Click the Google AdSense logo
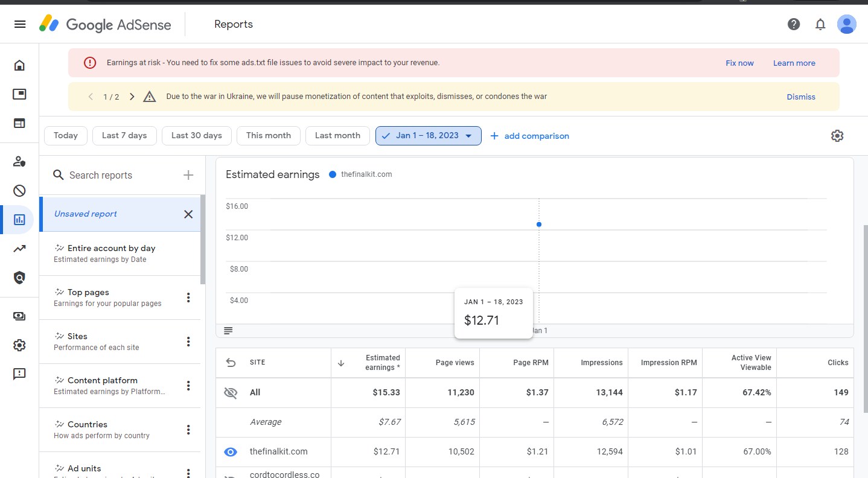Image resolution: width=868 pixels, height=478 pixels. 105,24
